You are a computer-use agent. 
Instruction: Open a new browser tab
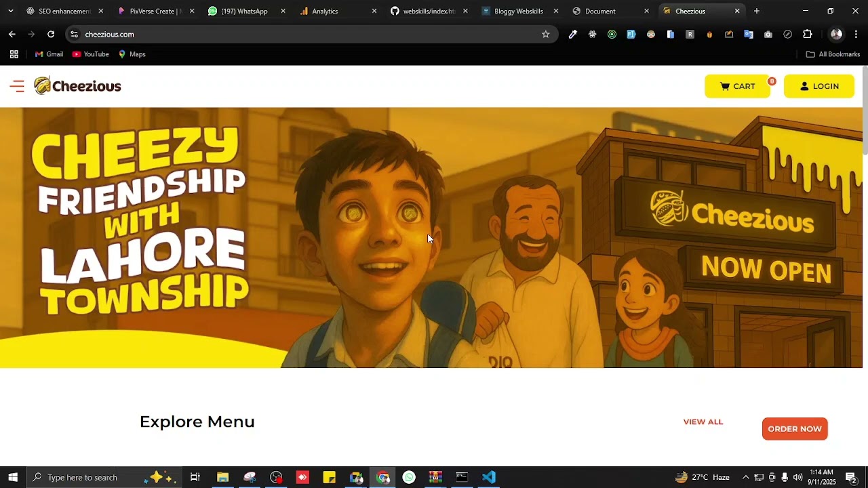click(757, 11)
